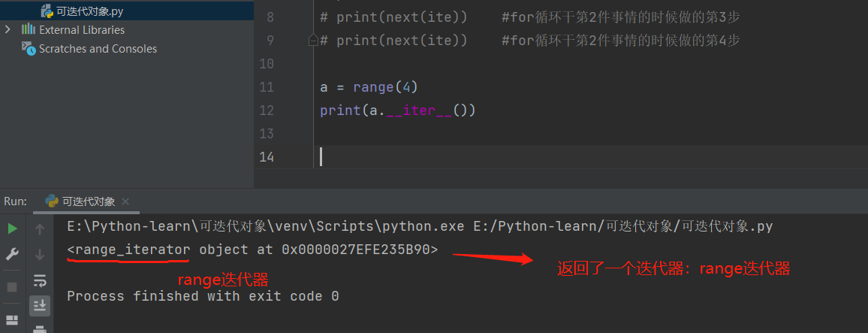The height and width of the screenshot is (333, 868).
Task: Toggle Soft-Wrap in the Run console
Action: pos(40,280)
